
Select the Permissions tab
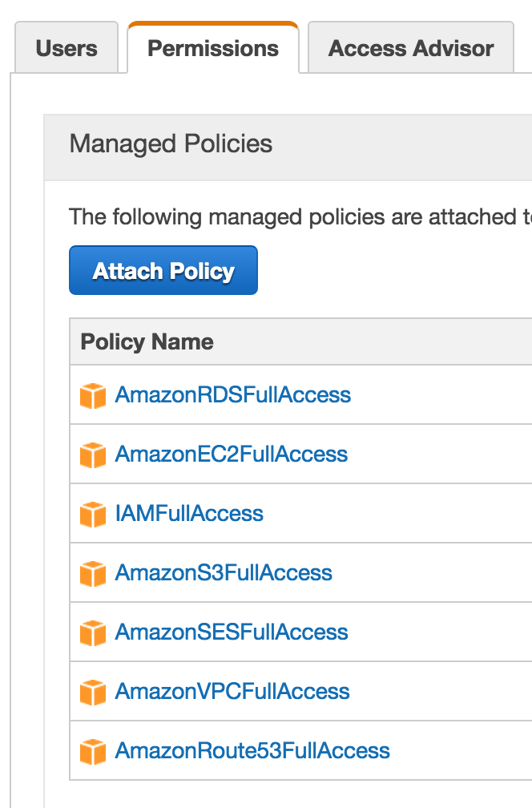212,48
